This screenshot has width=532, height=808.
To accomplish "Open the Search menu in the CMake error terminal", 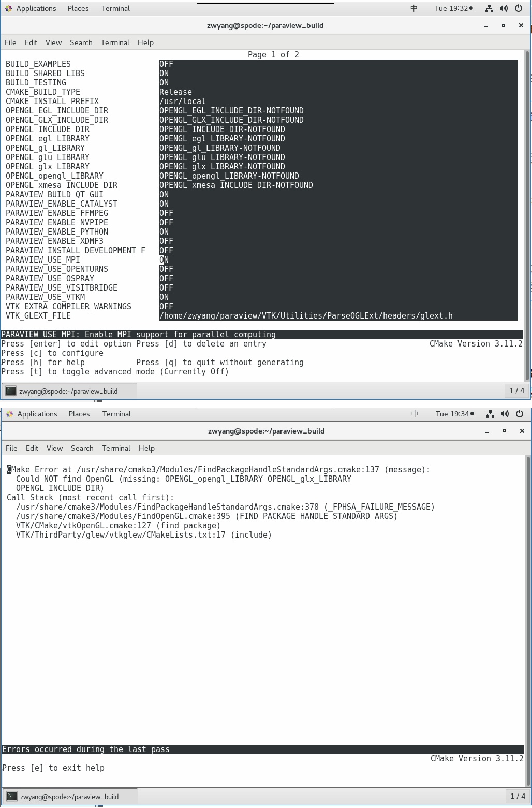I will pyautogui.click(x=82, y=448).
